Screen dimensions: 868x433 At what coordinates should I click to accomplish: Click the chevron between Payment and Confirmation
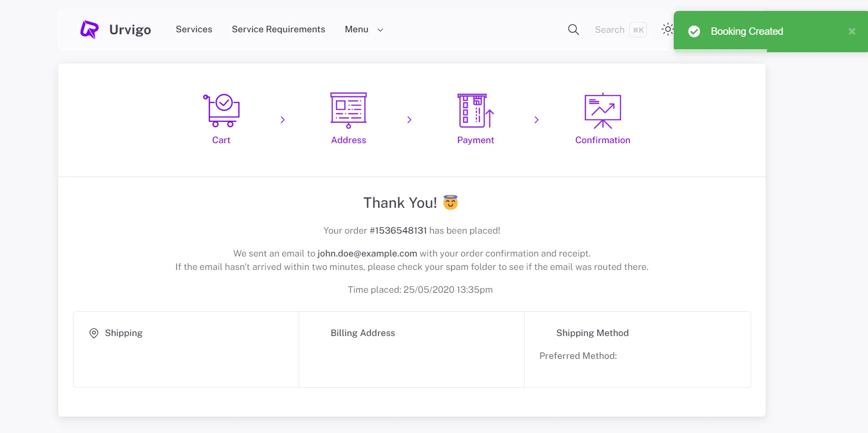pos(537,120)
